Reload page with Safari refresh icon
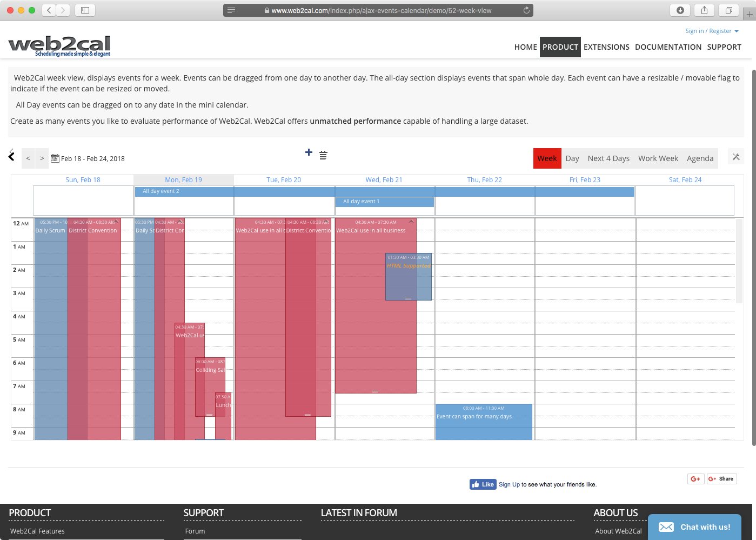The height and width of the screenshot is (540, 756). [x=526, y=10]
